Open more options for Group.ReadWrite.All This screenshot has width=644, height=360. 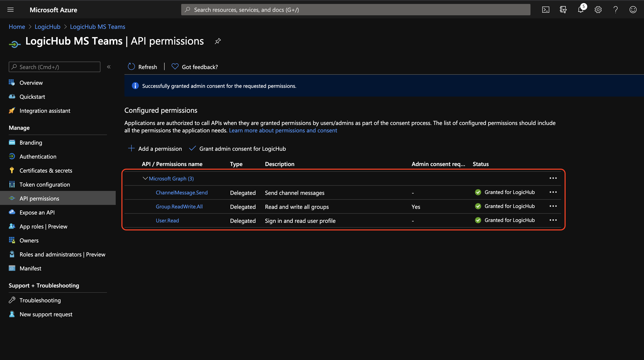click(553, 206)
